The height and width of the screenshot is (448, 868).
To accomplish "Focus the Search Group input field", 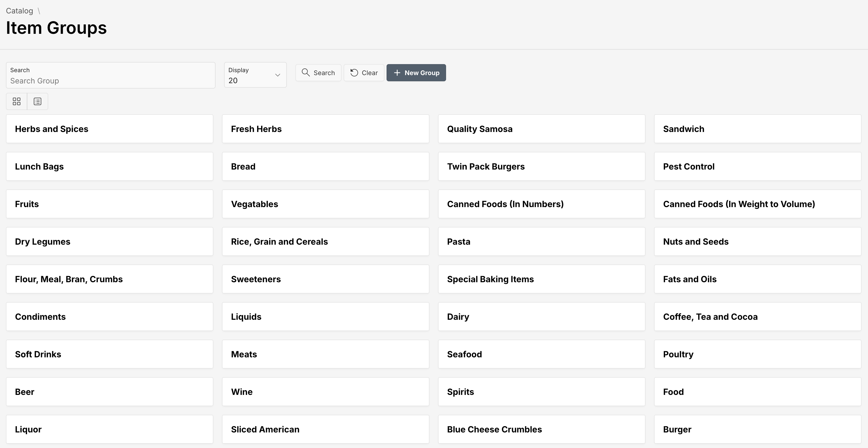I will pyautogui.click(x=110, y=75).
